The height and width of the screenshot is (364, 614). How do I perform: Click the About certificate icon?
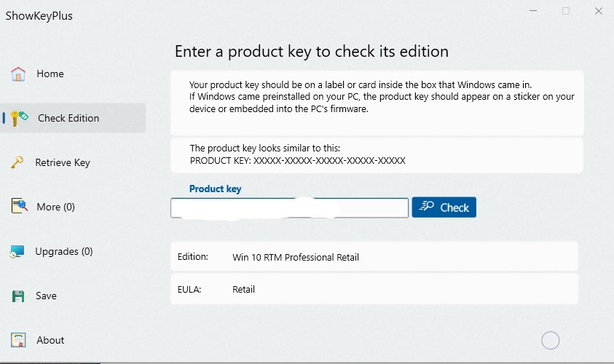[x=18, y=340]
